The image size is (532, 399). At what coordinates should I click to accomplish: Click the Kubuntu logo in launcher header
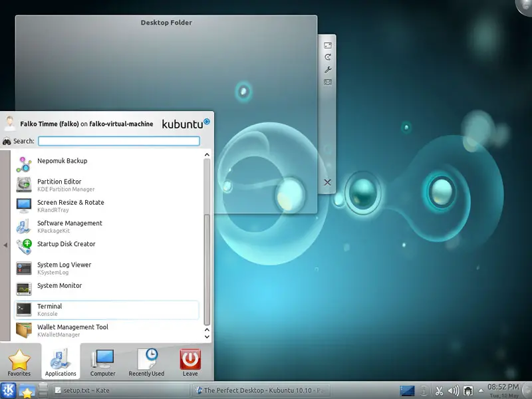[186, 124]
